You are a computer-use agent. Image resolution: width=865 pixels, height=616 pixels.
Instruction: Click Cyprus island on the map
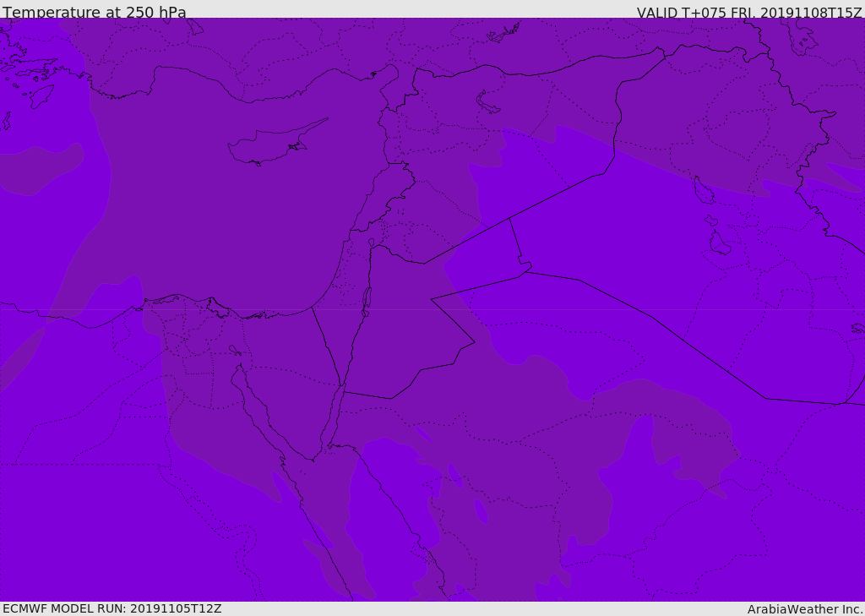[x=276, y=143]
